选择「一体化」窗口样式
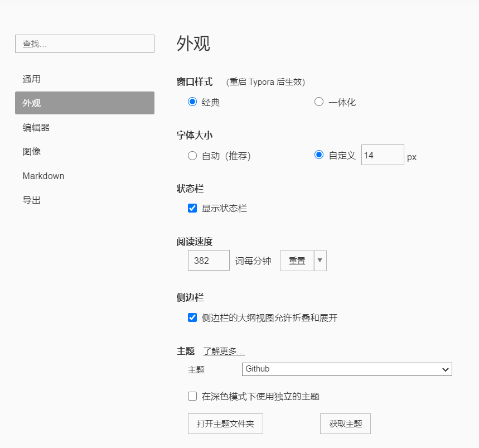This screenshot has width=479, height=448. point(318,102)
